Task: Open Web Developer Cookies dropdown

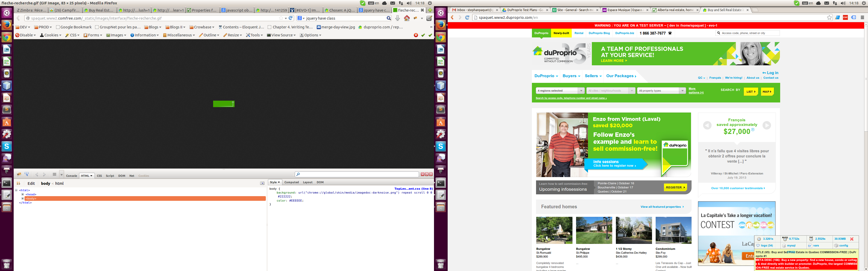Action: coord(51,35)
